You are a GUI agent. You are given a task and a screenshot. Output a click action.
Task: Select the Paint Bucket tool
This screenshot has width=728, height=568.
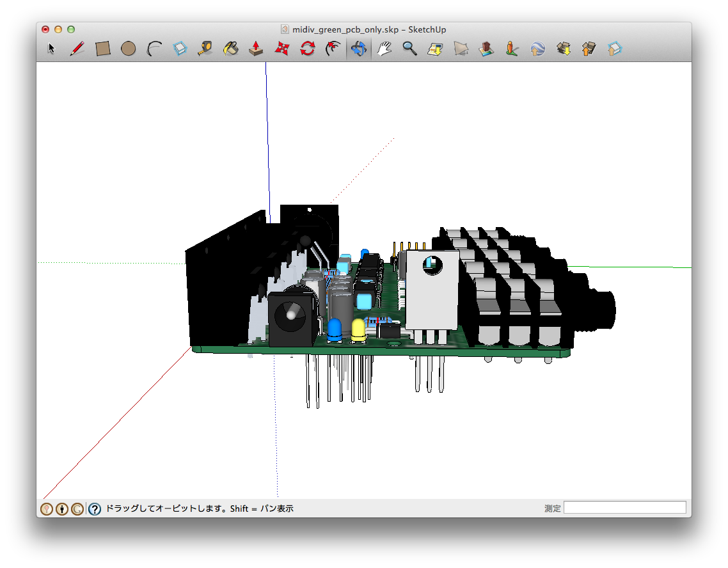click(231, 49)
